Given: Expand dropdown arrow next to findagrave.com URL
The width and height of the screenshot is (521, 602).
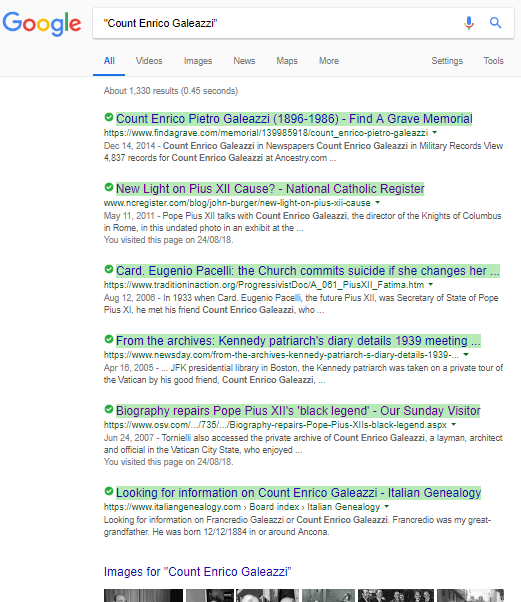Looking at the screenshot, I should (x=435, y=132).
